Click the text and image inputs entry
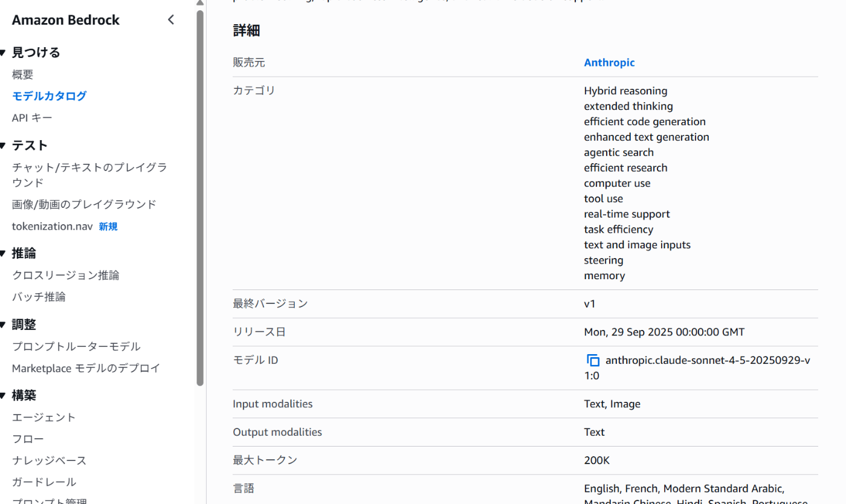Image resolution: width=846 pixels, height=504 pixels. [x=637, y=245]
